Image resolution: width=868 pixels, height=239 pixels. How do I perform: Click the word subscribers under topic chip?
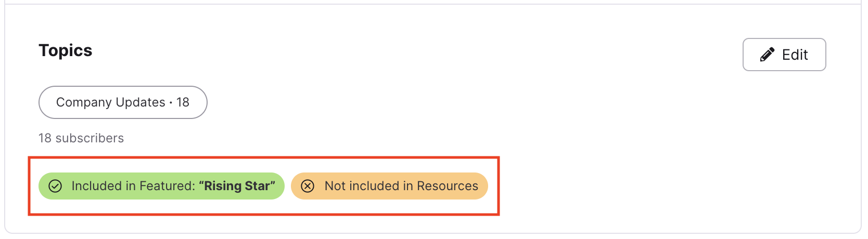pos(90,138)
